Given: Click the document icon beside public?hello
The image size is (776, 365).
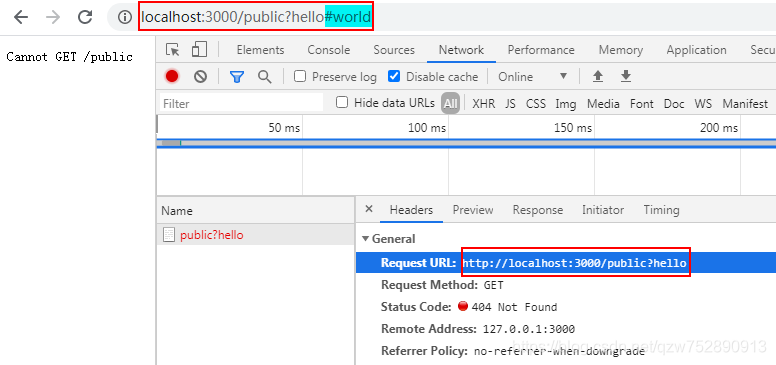Looking at the screenshot, I should pyautogui.click(x=169, y=235).
